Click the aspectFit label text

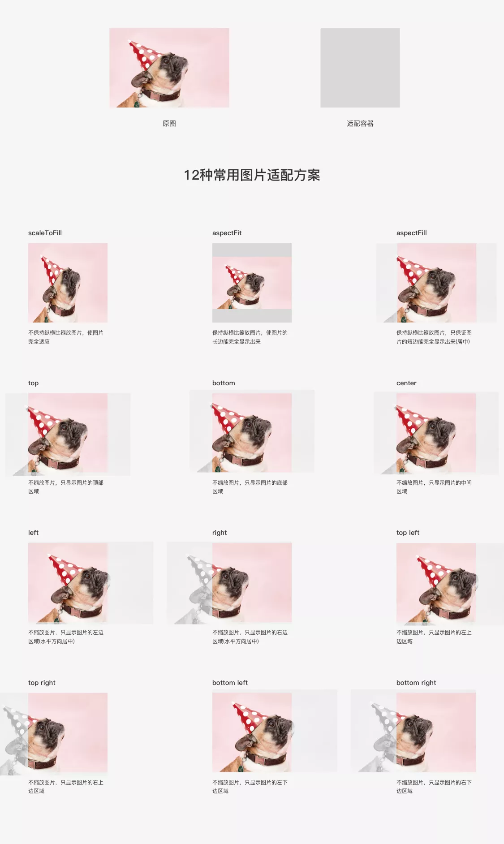coord(227,233)
